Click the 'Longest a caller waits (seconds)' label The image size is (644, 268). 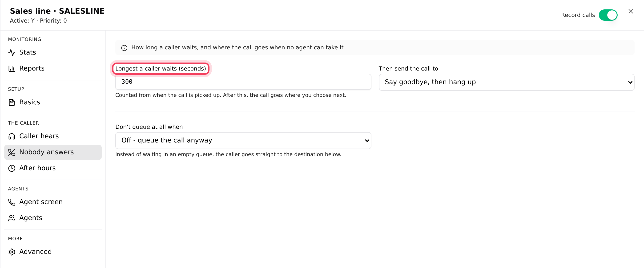tap(161, 69)
